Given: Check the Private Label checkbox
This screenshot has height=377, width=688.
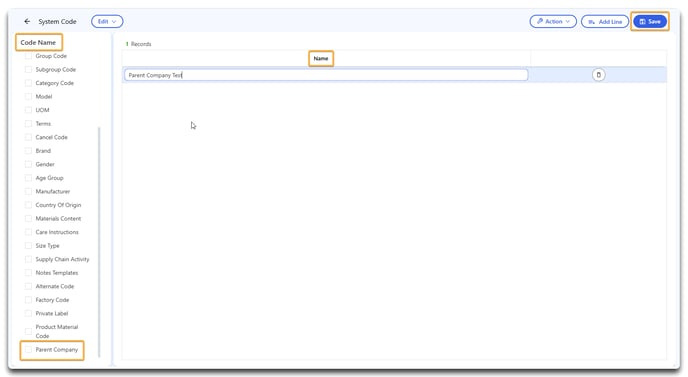Looking at the screenshot, I should point(29,313).
